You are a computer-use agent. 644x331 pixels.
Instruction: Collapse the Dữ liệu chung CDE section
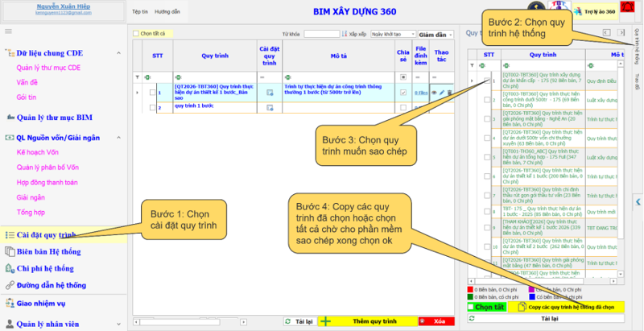(x=118, y=53)
